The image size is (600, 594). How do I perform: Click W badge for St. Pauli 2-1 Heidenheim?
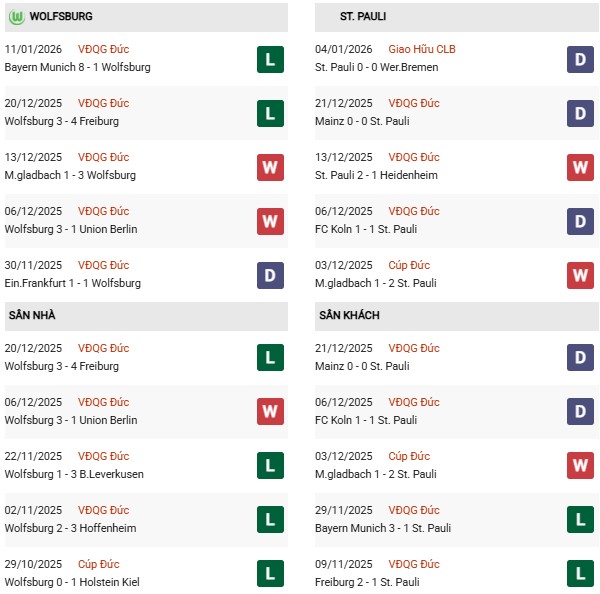[x=580, y=167]
